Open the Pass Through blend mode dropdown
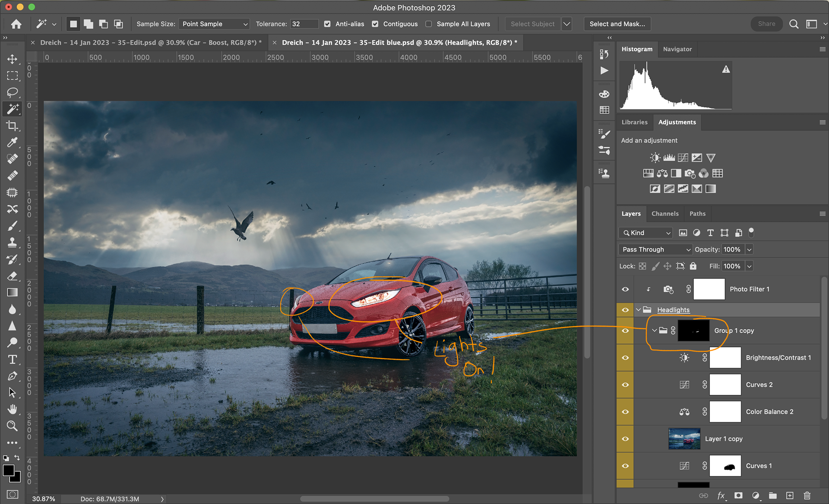This screenshot has height=504, width=829. (x=655, y=249)
